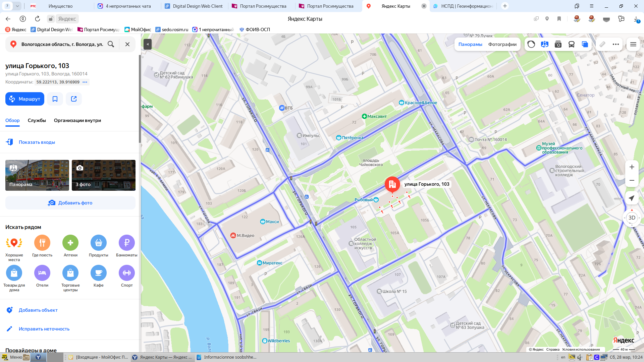Open the map layers selector icon
Viewport: 644px width, 362px height.
[585, 44]
